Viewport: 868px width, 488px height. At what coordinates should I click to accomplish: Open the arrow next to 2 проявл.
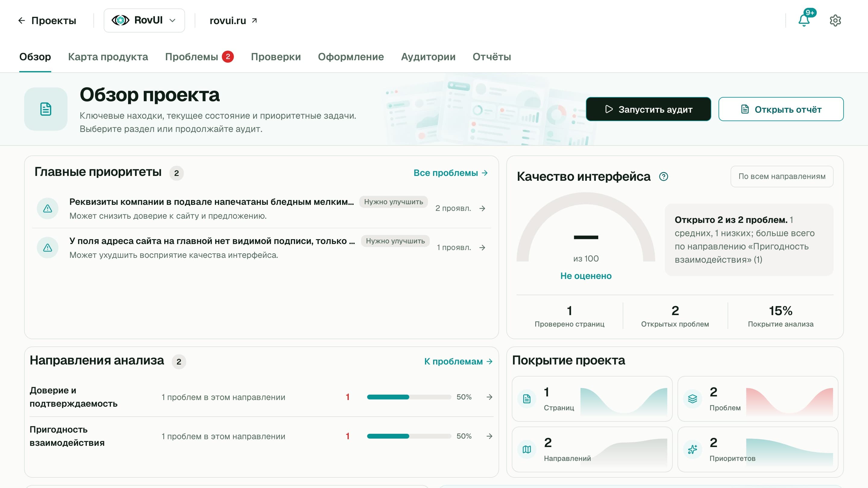click(x=482, y=208)
